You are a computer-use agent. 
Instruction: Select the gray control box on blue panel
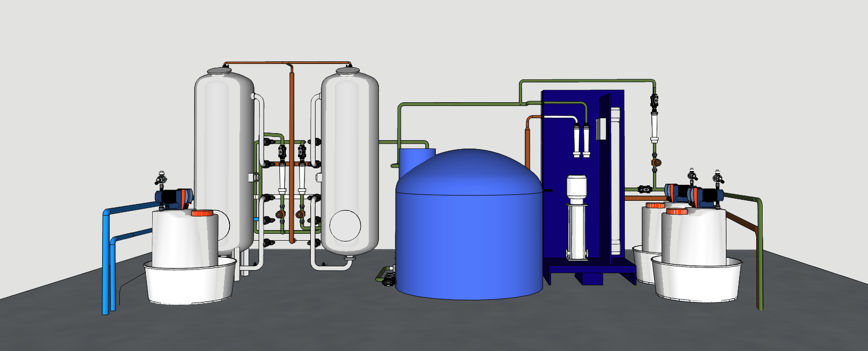[x=601, y=129]
